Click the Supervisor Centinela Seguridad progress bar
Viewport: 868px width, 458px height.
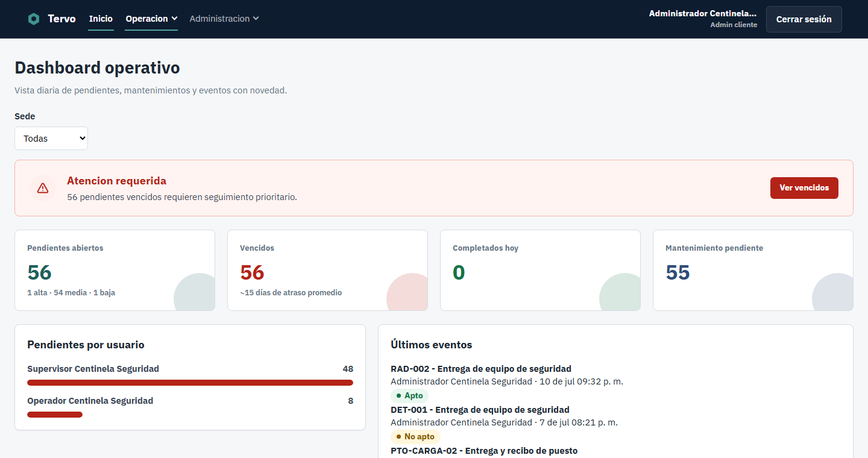(190, 383)
